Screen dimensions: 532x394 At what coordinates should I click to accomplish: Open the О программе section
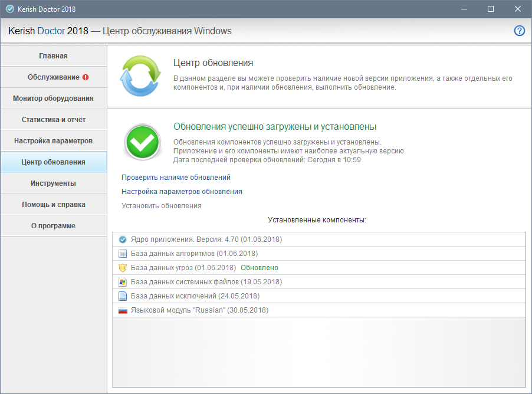54,226
